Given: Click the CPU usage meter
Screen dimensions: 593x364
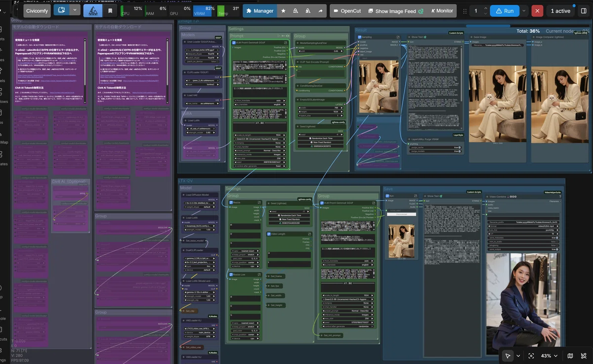Looking at the screenshot, I should pyautogui.click(x=132, y=10).
